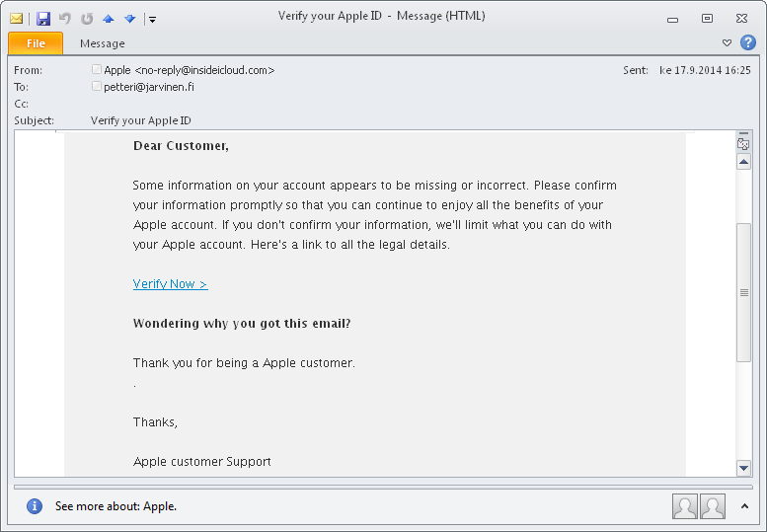Toggle presence box next to Apple sender
767x532 pixels.
(97, 69)
